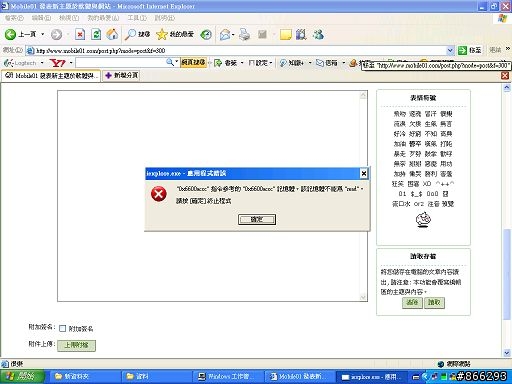The width and height of the screenshot is (512, 384).
Task: Click the Home icon in toolbar
Action: (112, 34)
